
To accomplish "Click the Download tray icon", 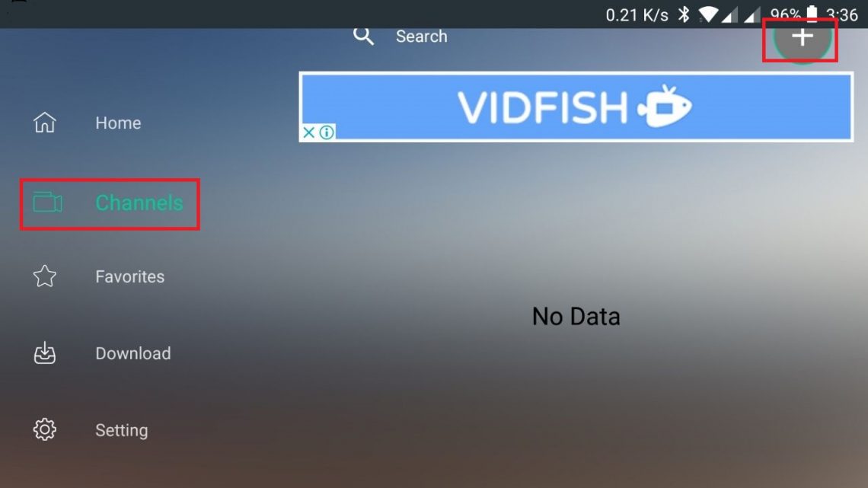I will 45,353.
